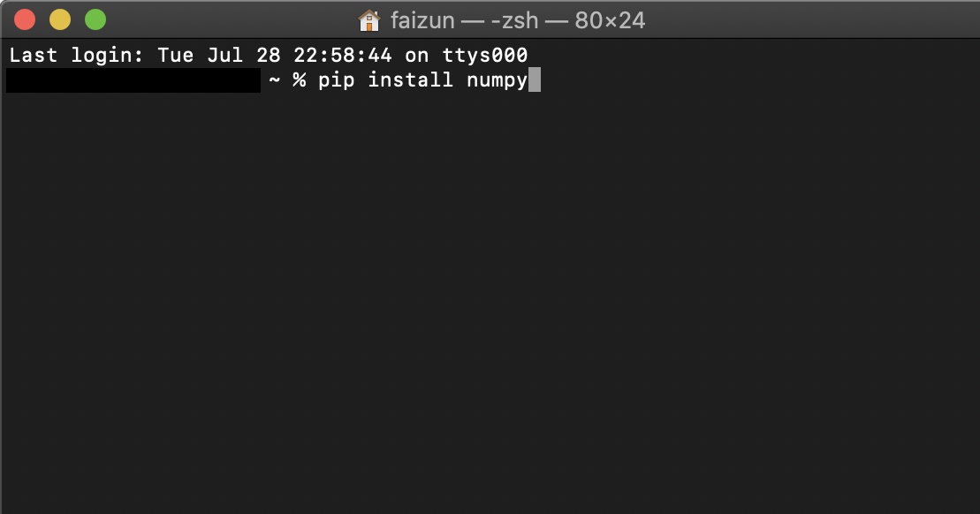Click the word "install" in the command
The height and width of the screenshot is (514, 980).
(x=410, y=80)
